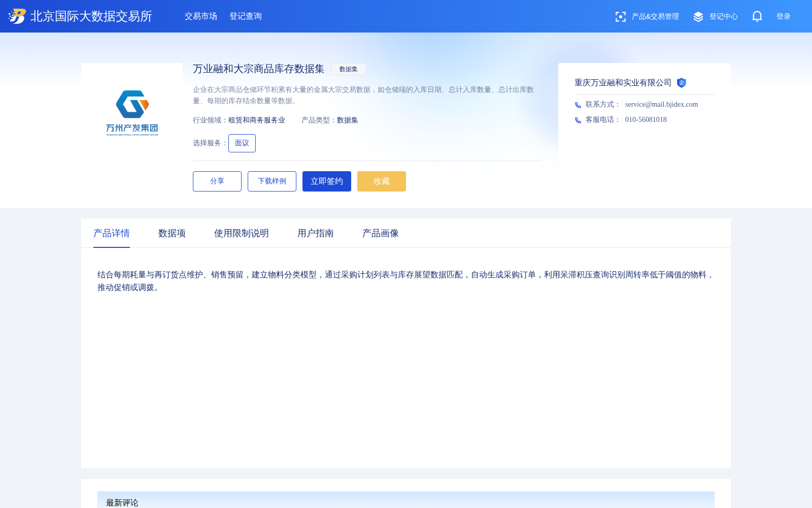Viewport: 812px width, 508px height.
Task: Click the 产品类型 value 数据集
Action: click(x=348, y=120)
